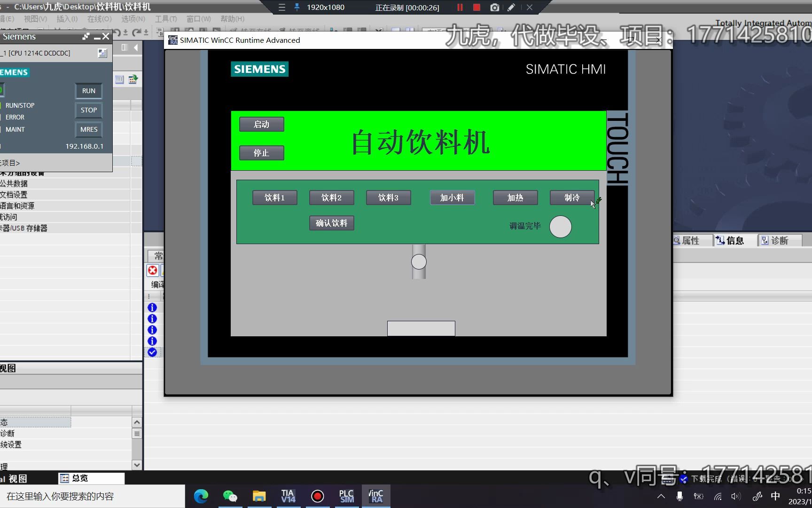Open network wifi settings in tray

click(x=718, y=496)
